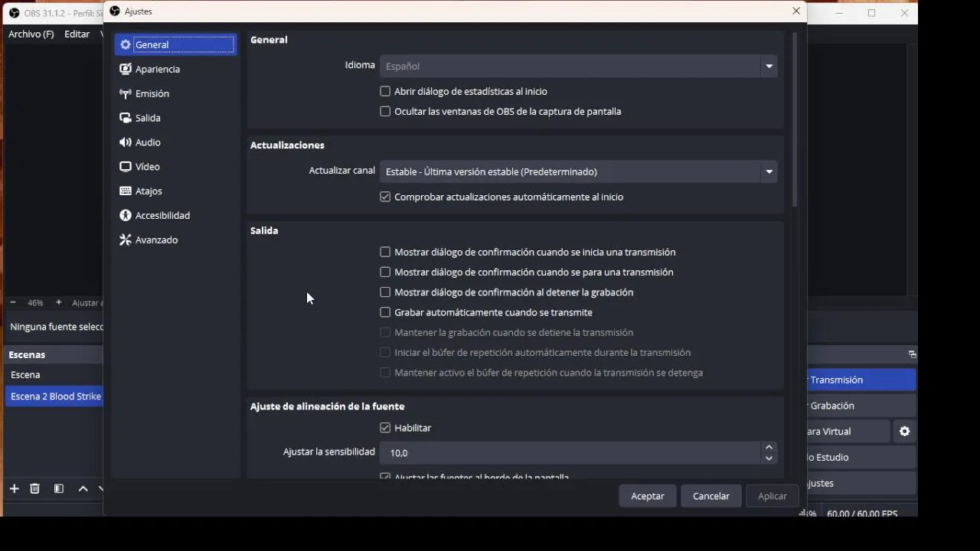Image resolution: width=980 pixels, height=551 pixels.
Task: Expand the Actualizar canal dropdown
Action: 578,171
